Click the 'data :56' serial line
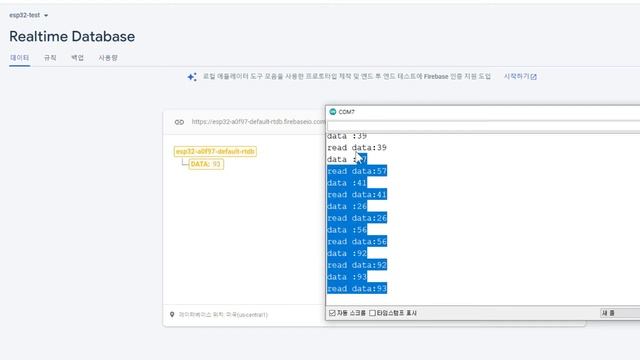This screenshot has height=360, width=640. (x=347, y=230)
